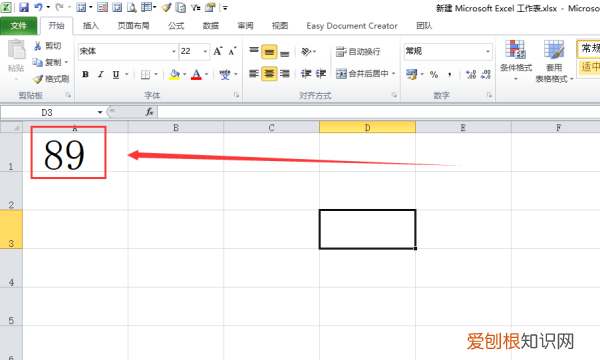Switch to the 数据 Data tab
Viewport: 600px width, 360px height.
pos(210,26)
